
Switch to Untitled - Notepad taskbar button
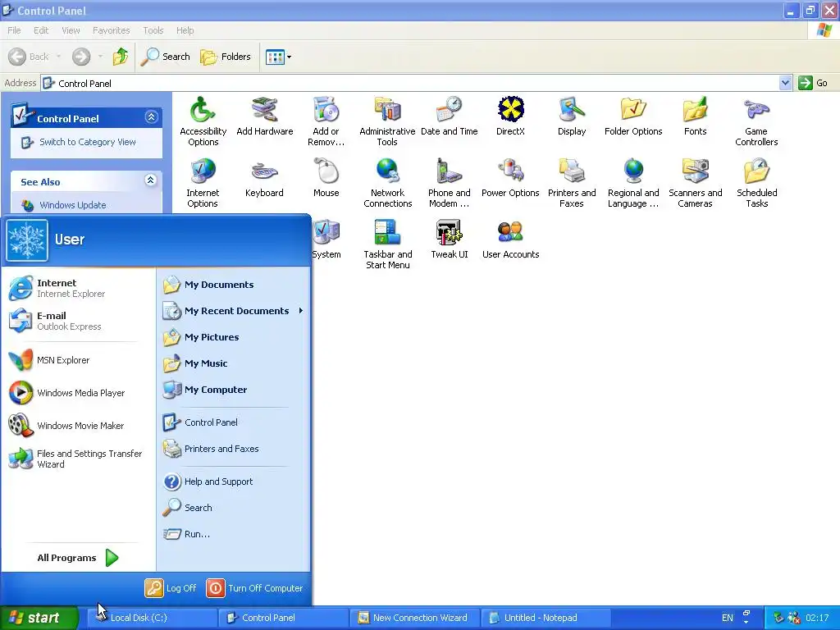546,618
